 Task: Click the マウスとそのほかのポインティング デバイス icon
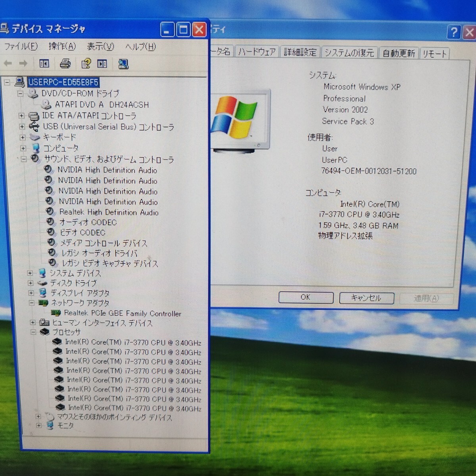[50, 417]
